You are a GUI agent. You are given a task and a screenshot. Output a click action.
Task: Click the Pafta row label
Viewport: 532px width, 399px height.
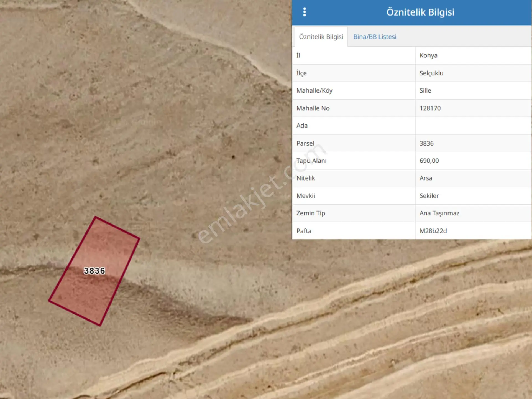point(304,231)
